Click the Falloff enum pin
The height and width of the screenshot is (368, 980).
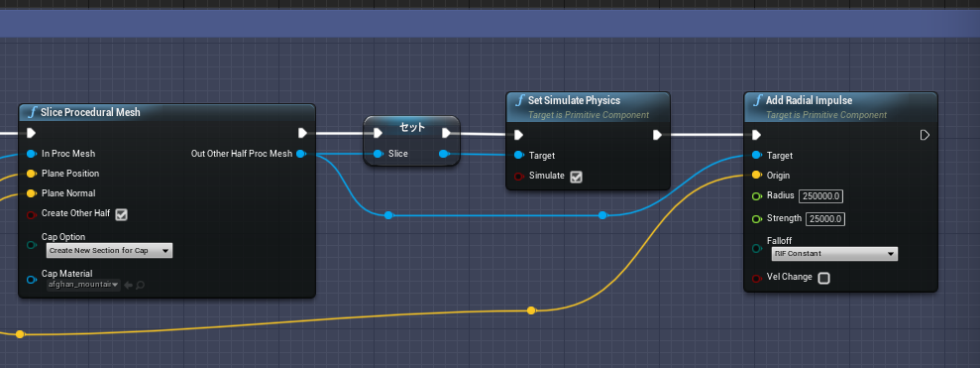(756, 248)
